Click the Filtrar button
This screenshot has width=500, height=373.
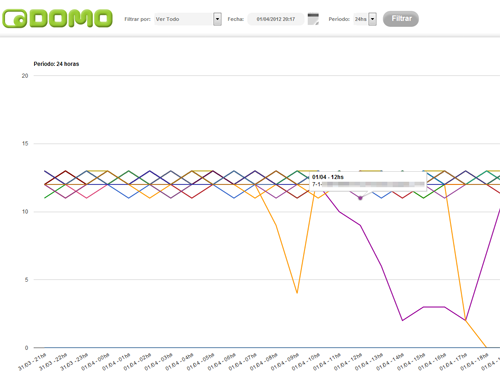[x=401, y=19]
